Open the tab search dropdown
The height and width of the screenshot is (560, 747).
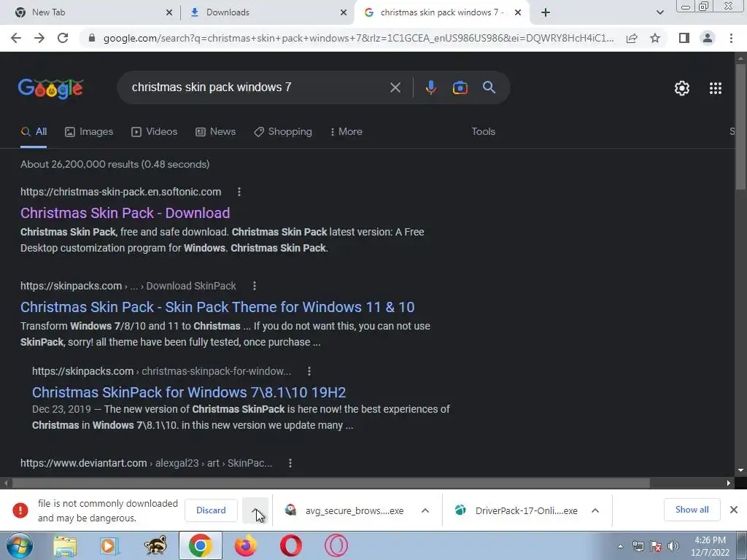click(659, 12)
